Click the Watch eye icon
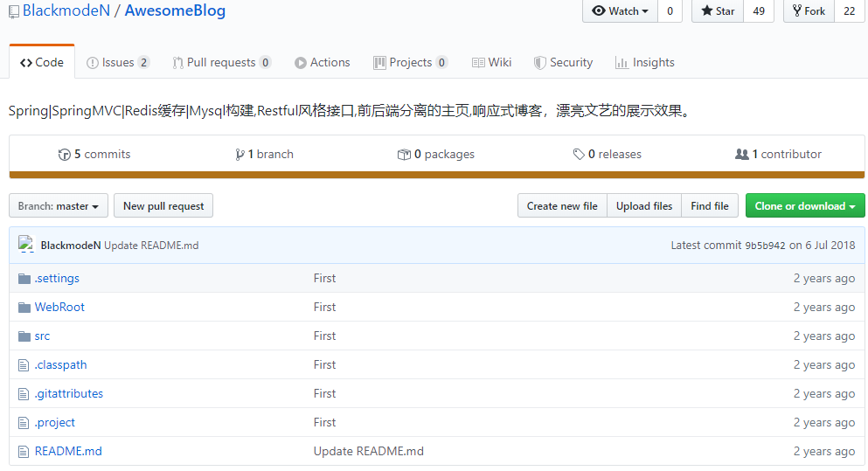868x471 pixels. click(x=599, y=10)
